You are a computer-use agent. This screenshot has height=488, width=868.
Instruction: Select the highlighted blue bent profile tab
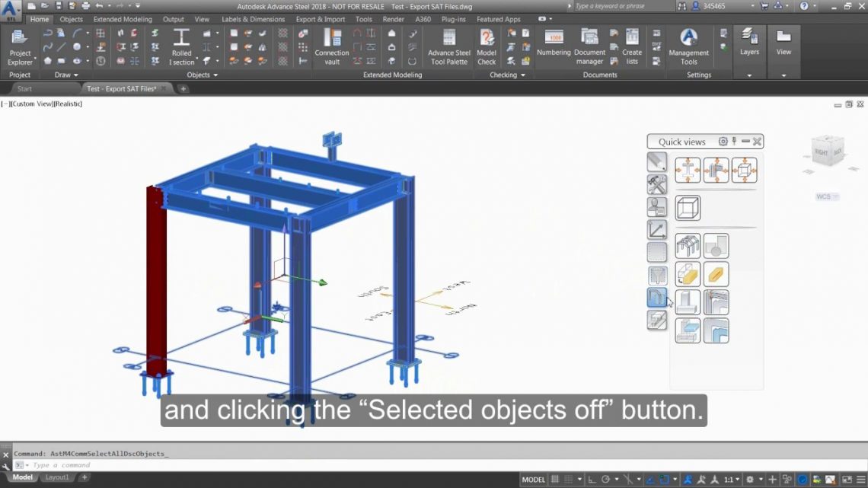(657, 298)
